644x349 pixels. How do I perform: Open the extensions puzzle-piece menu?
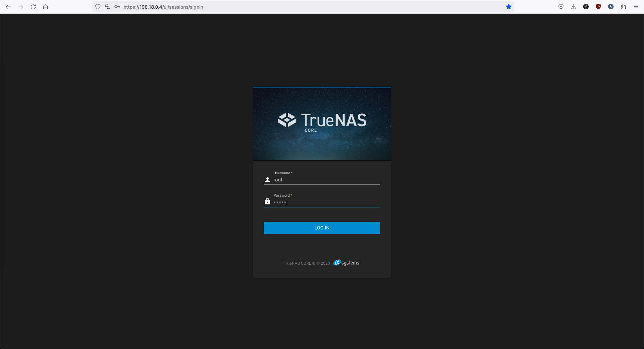coord(623,7)
